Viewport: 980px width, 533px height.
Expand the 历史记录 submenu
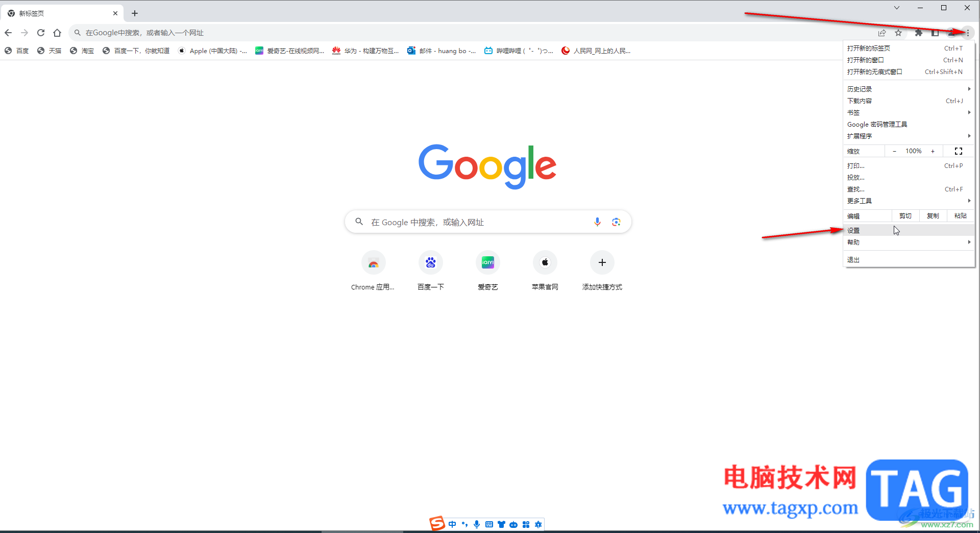(909, 89)
